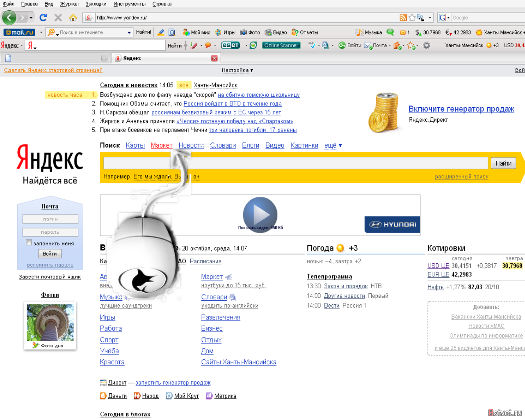
Task: Open the browser home page icon
Action: [73, 18]
